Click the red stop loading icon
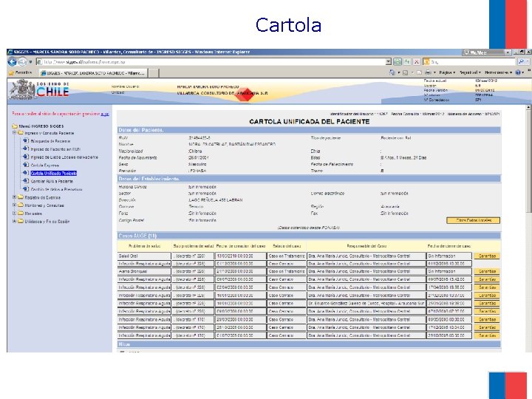Screen dimensions: 532x399 tap(416, 62)
